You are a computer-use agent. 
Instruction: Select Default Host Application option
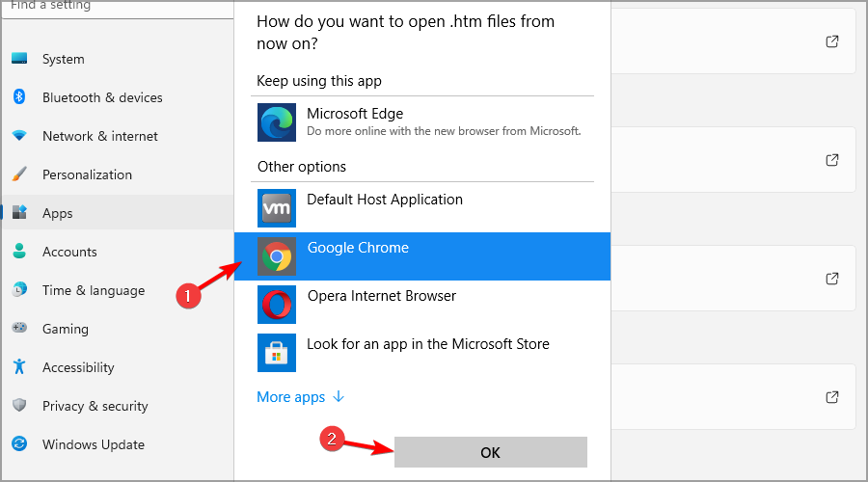point(422,208)
